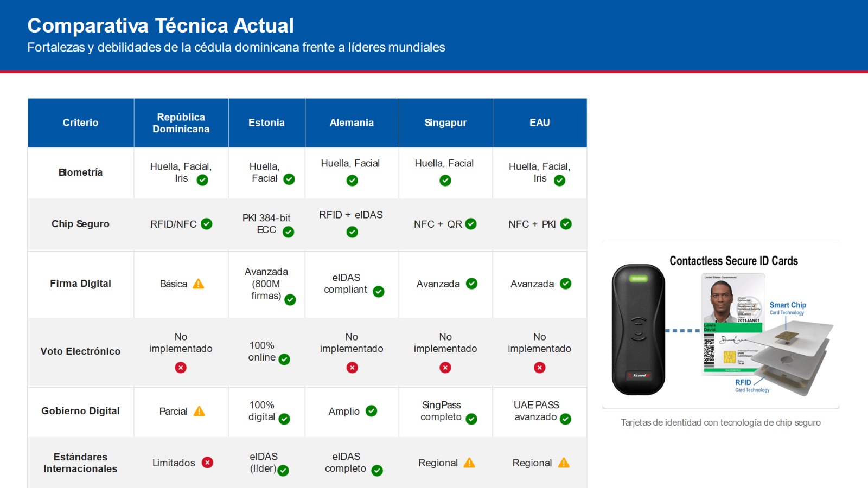Click the caption Tarjetas de identidad text
The image size is (868, 488).
[x=720, y=422]
